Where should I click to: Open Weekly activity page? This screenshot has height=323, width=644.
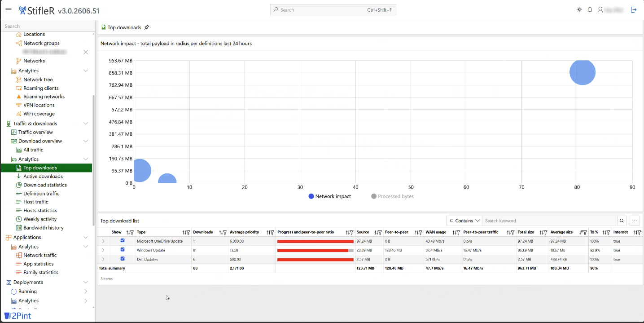click(x=40, y=219)
